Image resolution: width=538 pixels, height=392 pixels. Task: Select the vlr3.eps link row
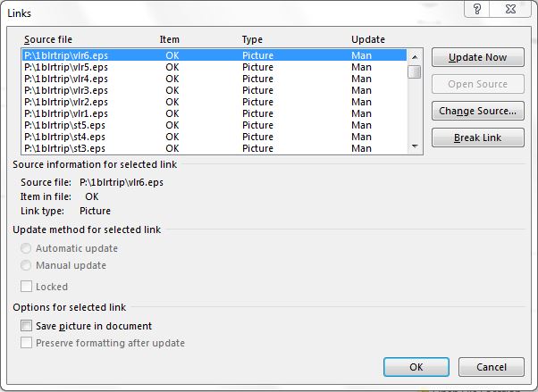(x=214, y=90)
